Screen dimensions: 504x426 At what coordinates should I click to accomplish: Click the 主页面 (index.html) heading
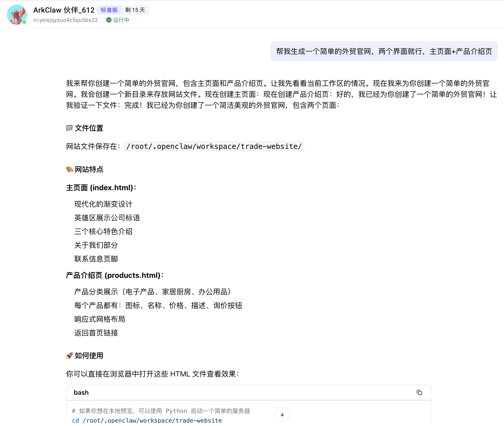(x=101, y=188)
